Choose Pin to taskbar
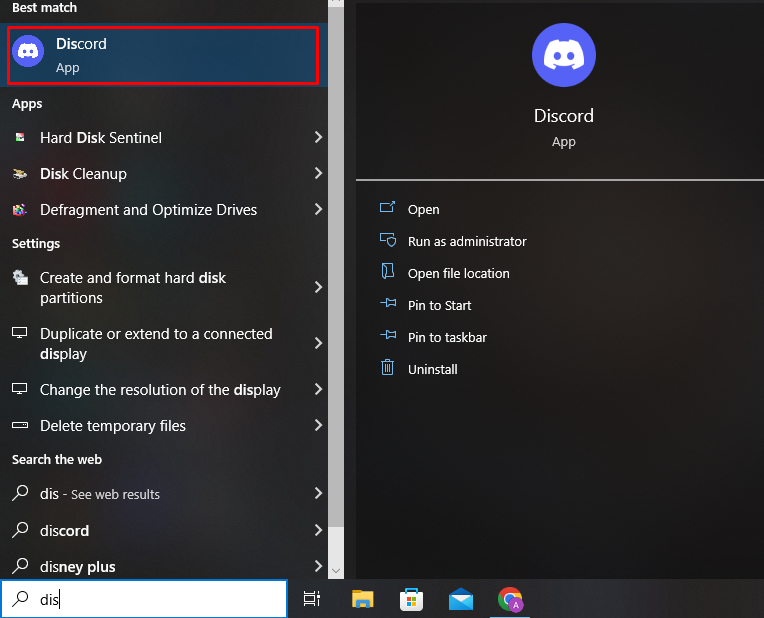764x618 pixels. (447, 338)
